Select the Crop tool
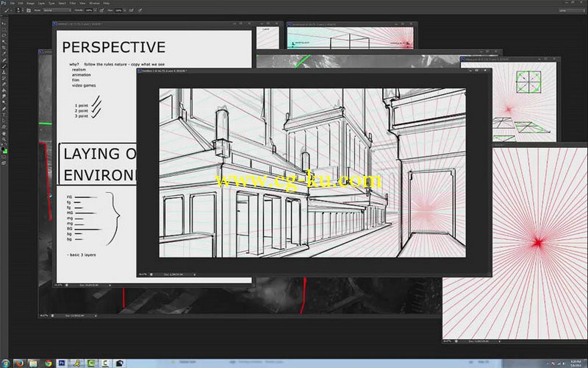 coord(4,47)
